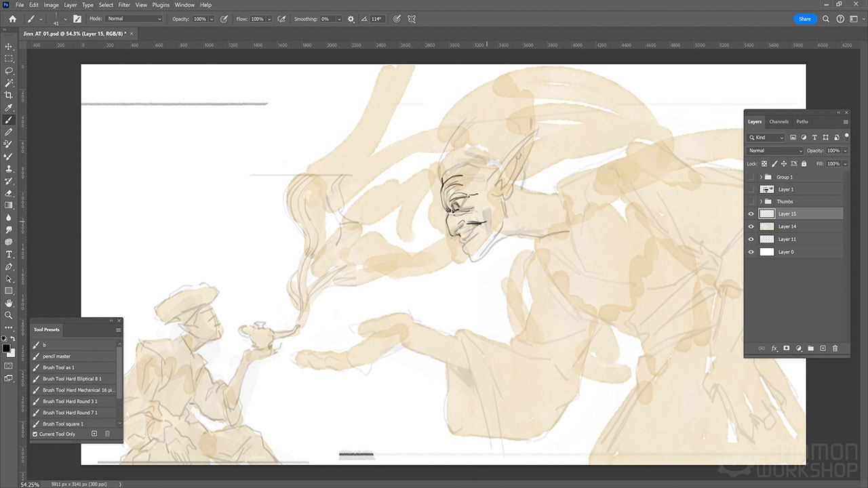Hide Layer 14 visibility eye
The image size is (868, 488).
click(x=751, y=226)
